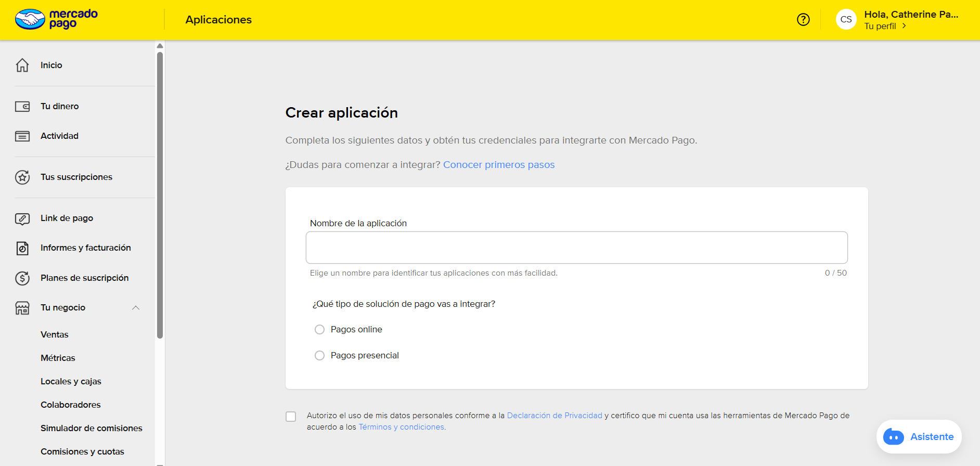Click the Pagos online option label

356,329
